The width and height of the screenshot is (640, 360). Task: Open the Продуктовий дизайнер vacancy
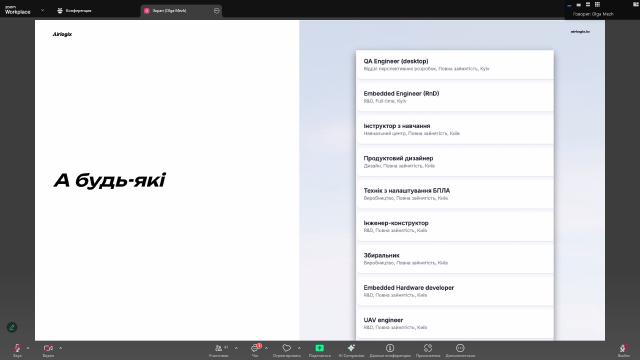pos(455,162)
